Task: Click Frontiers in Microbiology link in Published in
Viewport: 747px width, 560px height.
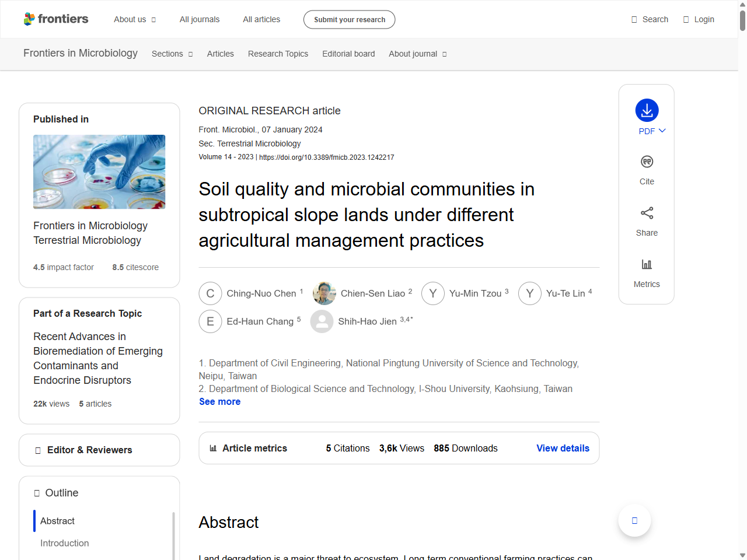Action: 90,226
